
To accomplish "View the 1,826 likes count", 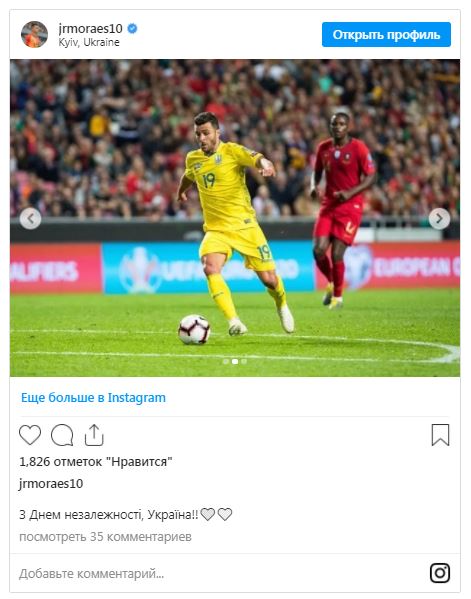I will coord(95,461).
